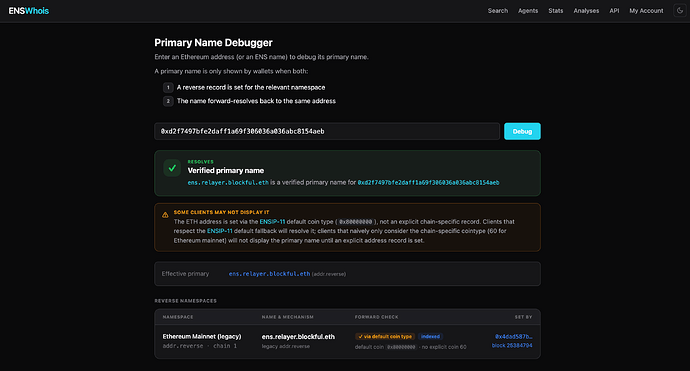Click the NAMESPACE column header
690x371 pixels.
(178, 317)
